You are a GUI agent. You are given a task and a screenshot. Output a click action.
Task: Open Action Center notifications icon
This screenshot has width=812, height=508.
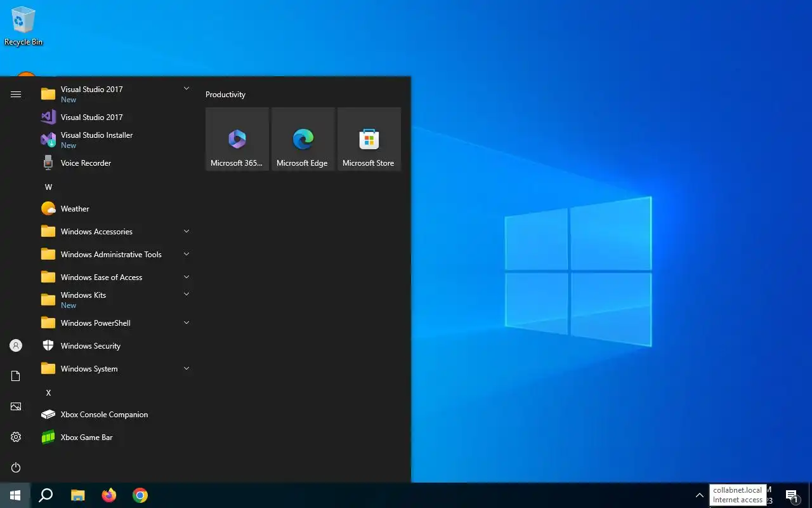792,495
